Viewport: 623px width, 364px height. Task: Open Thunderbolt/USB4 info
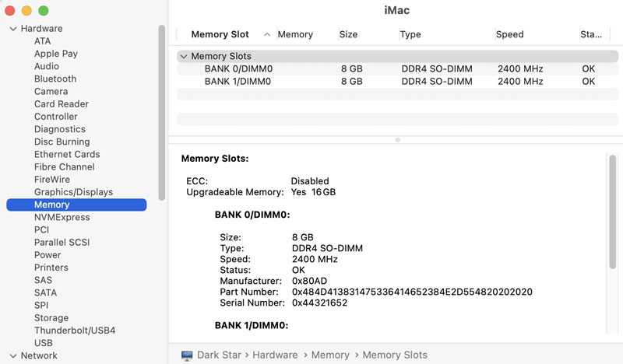[x=75, y=331]
